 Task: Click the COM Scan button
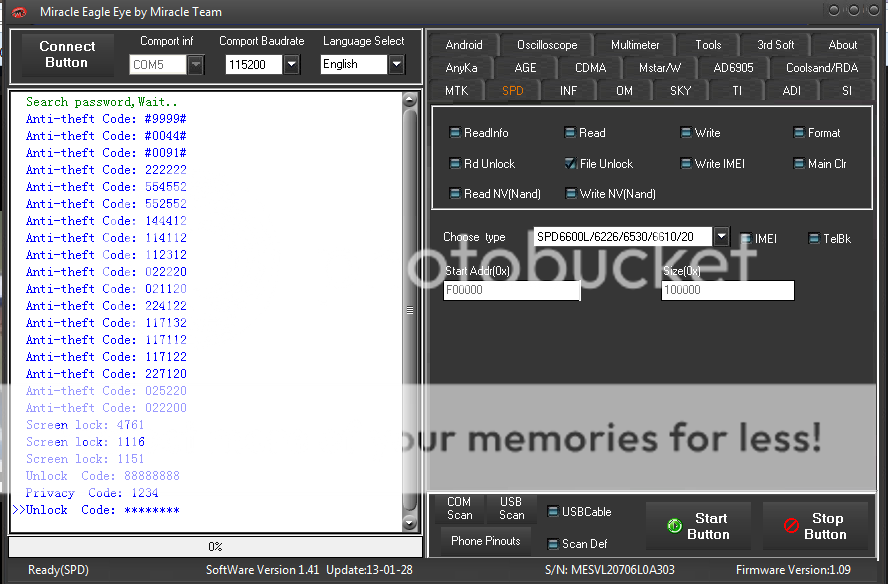click(459, 509)
